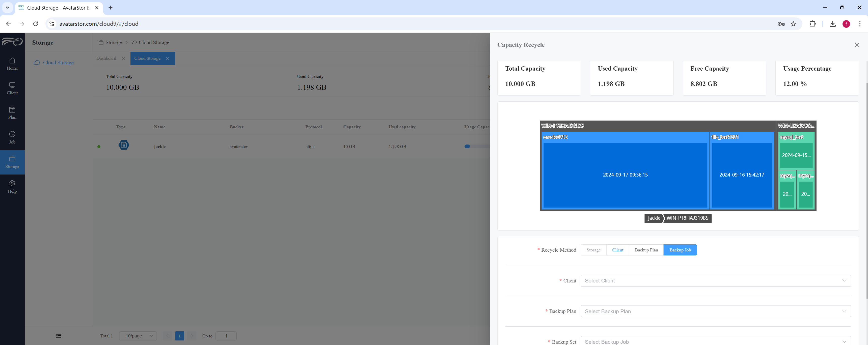Screen dimensions: 868x345
Task: Reload the page
Action: [35, 24]
